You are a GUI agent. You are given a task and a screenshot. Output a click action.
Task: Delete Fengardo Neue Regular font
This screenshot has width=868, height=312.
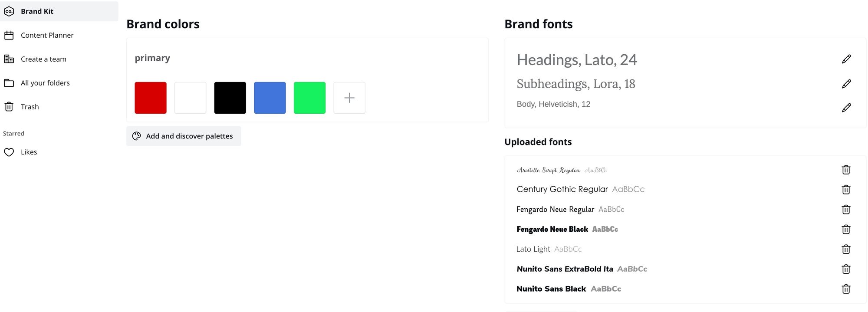tap(846, 210)
